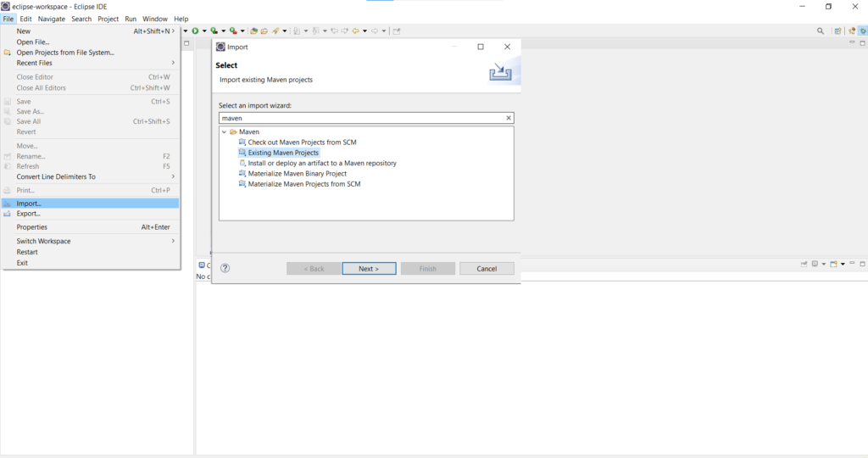Screen dimensions: 868x458
Task: Choose Properties in the File menu
Action: tap(91, 227)
